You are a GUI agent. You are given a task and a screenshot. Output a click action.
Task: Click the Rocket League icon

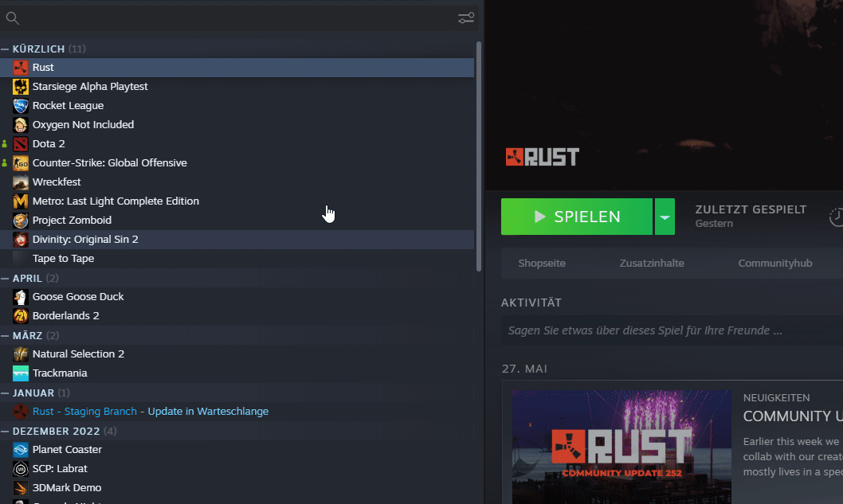click(x=21, y=106)
